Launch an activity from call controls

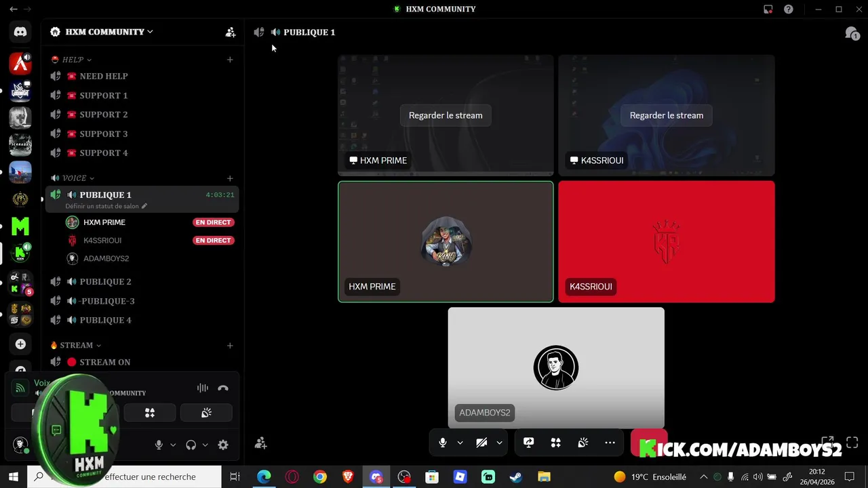point(556,443)
